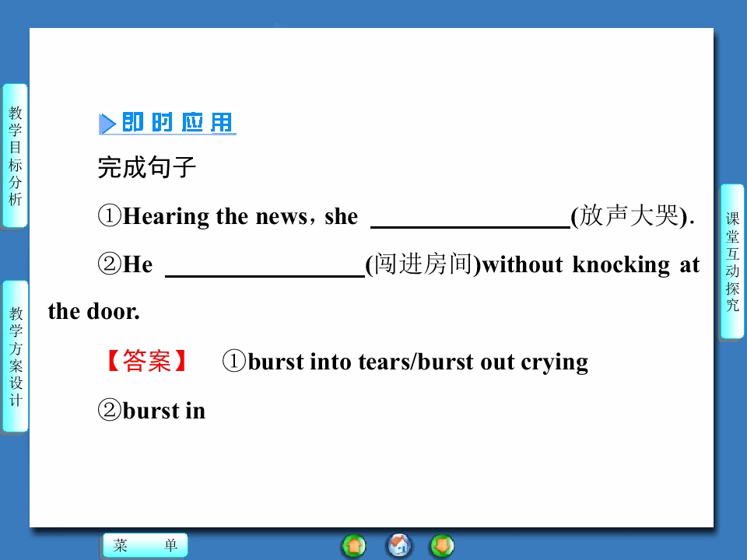Click the blue triangle before 即时应用

[x=107, y=124]
